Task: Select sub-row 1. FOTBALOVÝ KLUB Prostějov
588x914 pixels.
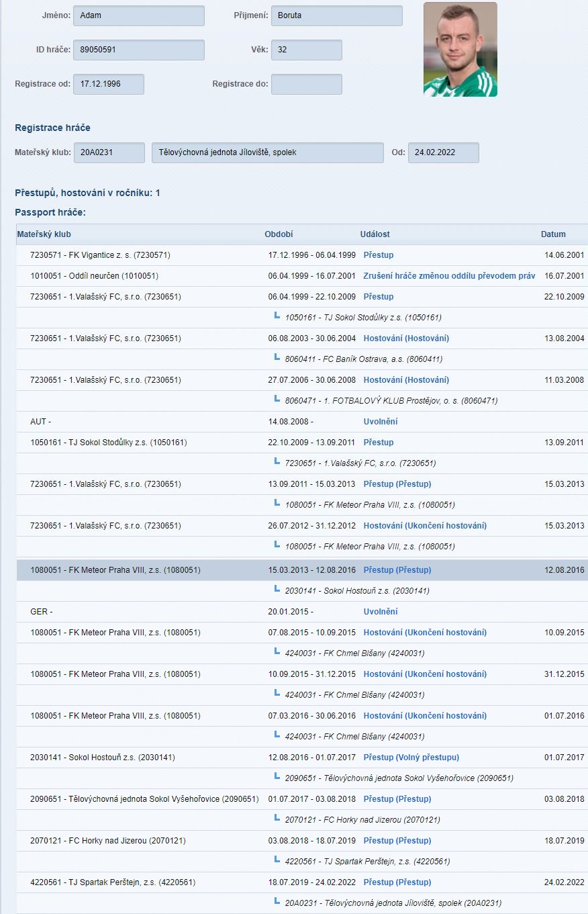Action: pos(302,401)
